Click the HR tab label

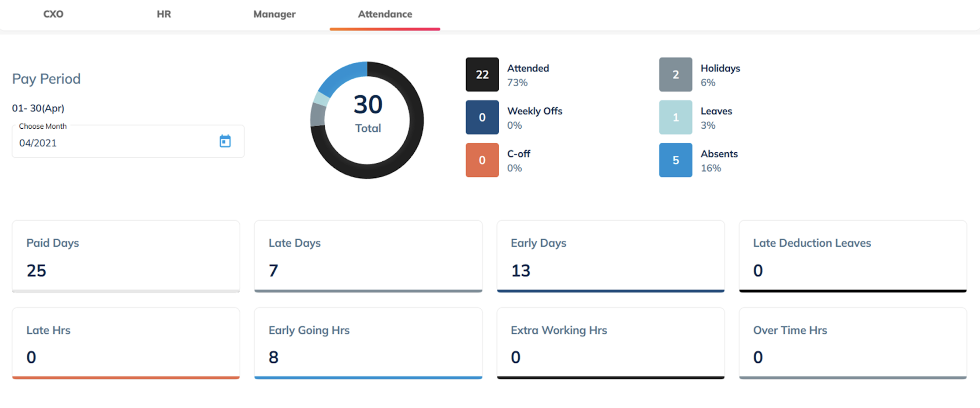point(164,14)
